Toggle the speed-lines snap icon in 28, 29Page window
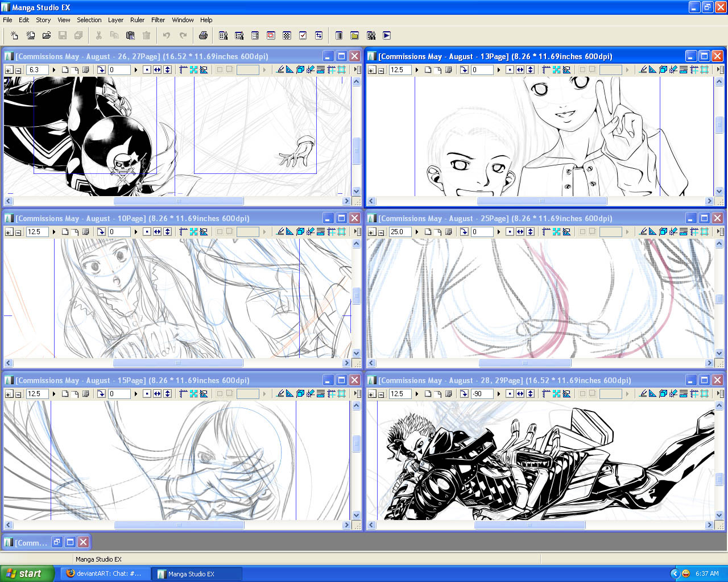 click(x=684, y=394)
